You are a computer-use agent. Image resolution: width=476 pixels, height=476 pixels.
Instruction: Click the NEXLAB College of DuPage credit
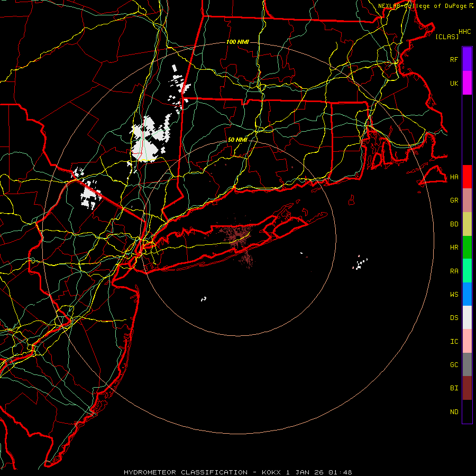(x=425, y=6)
